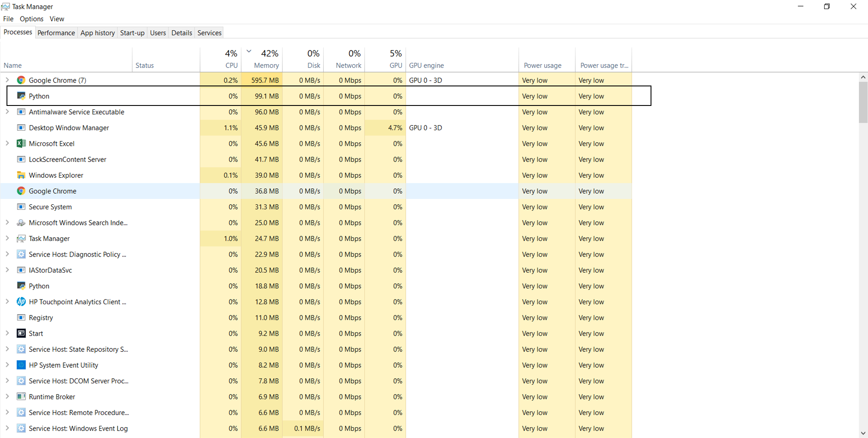Select the Service Host: DCOM Server gear icon
868x438 pixels.
tap(21, 381)
